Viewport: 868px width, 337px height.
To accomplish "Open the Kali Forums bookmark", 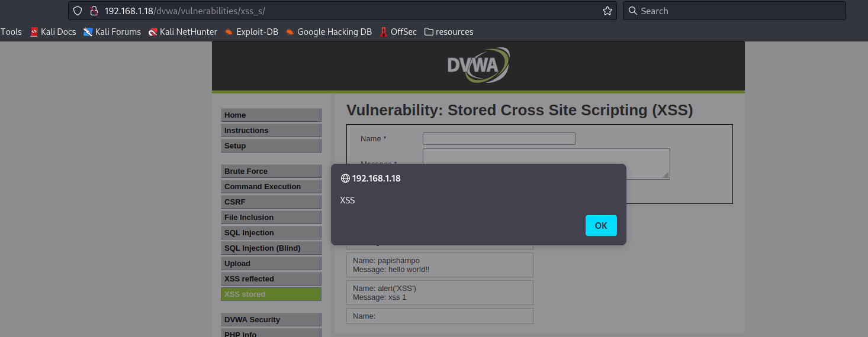I will (x=112, y=32).
